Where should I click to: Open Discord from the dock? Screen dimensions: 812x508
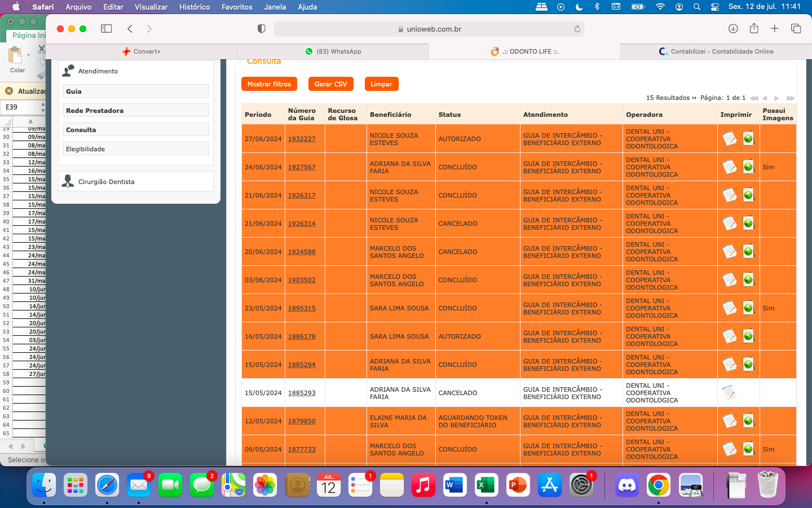click(626, 485)
